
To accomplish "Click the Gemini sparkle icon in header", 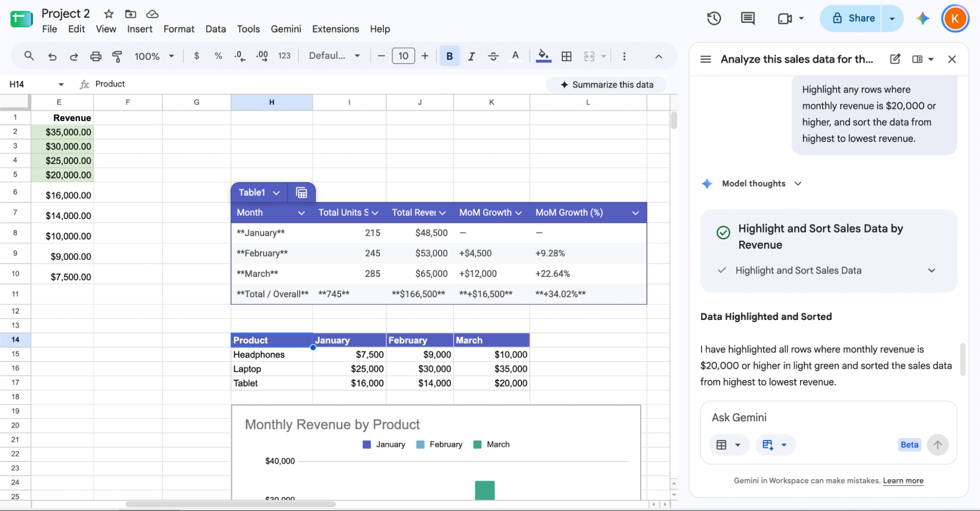I will (x=923, y=19).
